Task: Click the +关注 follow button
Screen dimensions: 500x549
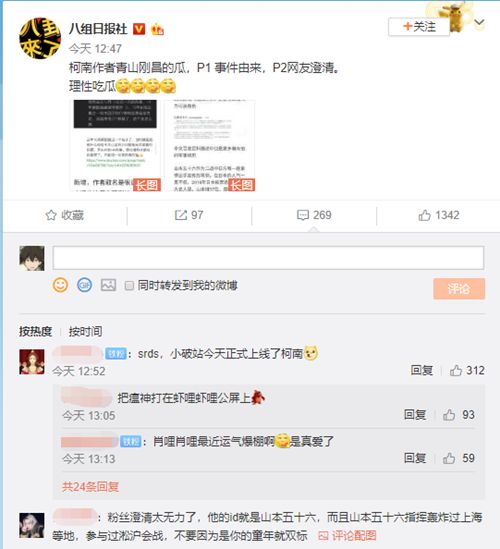Action: [419, 27]
